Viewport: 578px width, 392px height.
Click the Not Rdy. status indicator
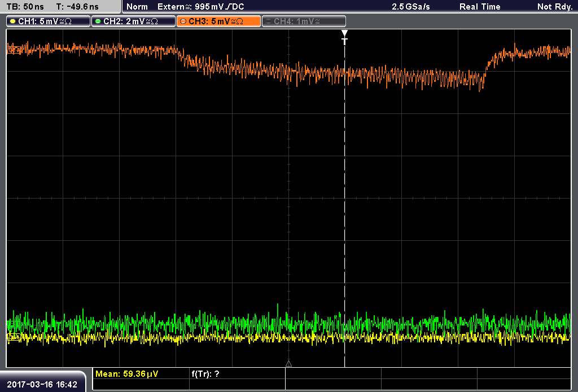(x=555, y=7)
